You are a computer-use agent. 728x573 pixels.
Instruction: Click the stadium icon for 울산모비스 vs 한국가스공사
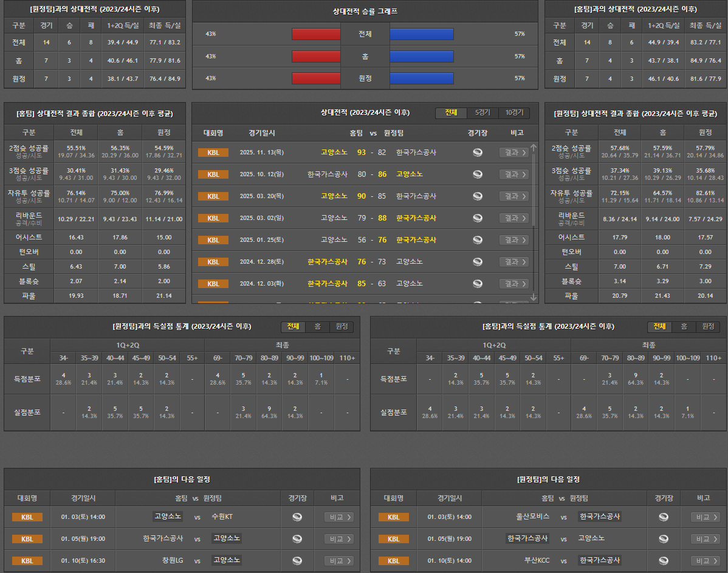click(x=664, y=517)
